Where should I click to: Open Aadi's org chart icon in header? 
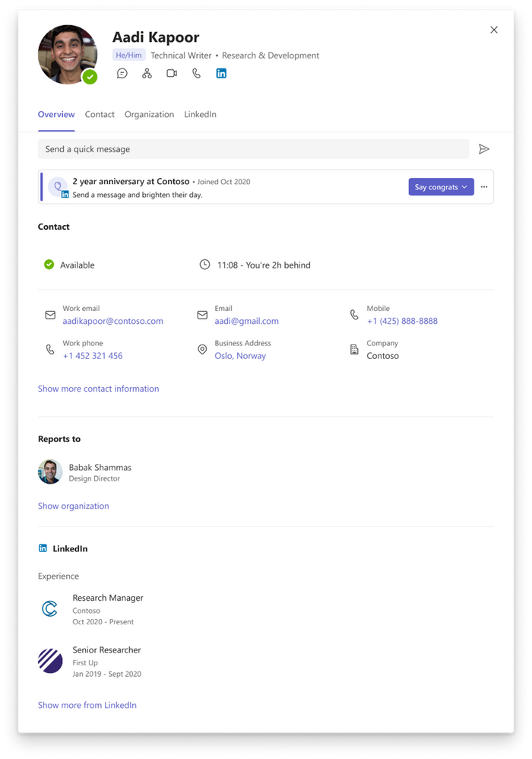tap(146, 73)
